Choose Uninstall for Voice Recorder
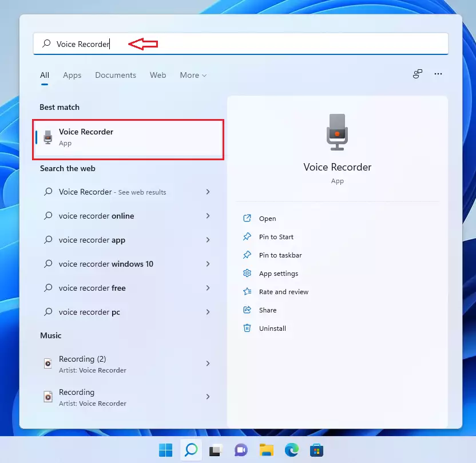 tap(272, 328)
